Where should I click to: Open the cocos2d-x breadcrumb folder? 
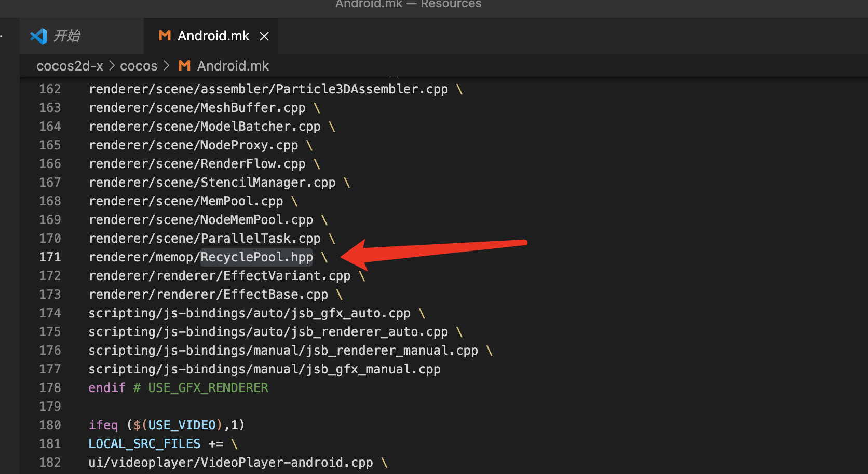[70, 66]
